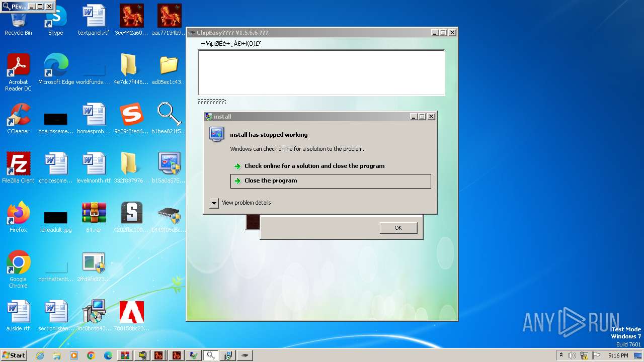Image resolution: width=644 pixels, height=362 pixels.
Task: Launch CCleaner desktop shortcut
Action: point(18,119)
